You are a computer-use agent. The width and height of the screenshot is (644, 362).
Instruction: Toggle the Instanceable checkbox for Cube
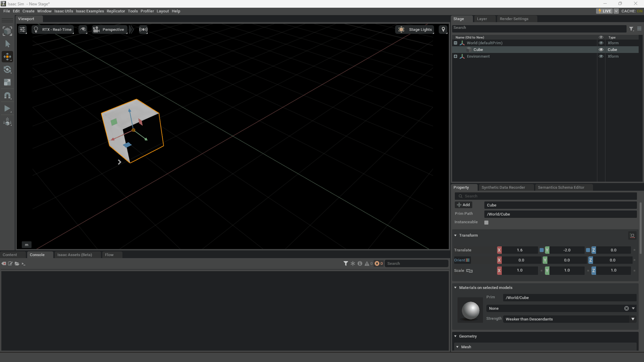point(486,222)
